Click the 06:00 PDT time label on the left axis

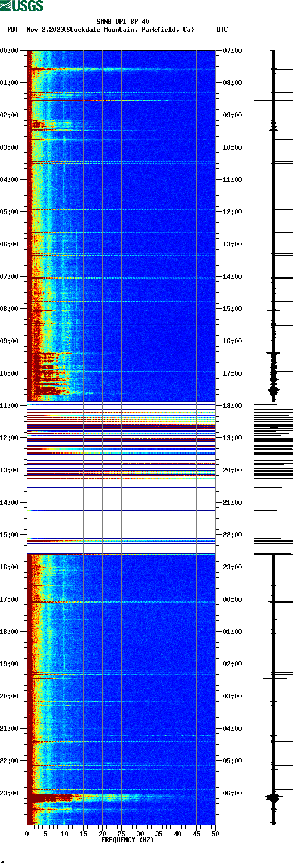click(10, 244)
